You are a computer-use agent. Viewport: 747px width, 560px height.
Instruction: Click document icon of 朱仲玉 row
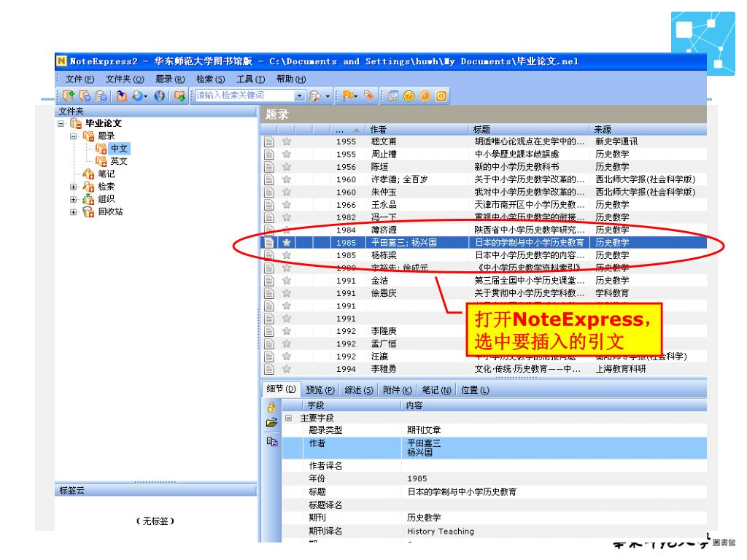pos(269,192)
